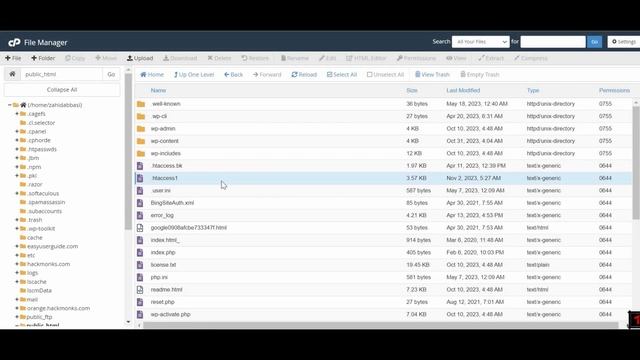Go to Home in file listing
Viewport: 640px width, 360px height.
[152, 75]
